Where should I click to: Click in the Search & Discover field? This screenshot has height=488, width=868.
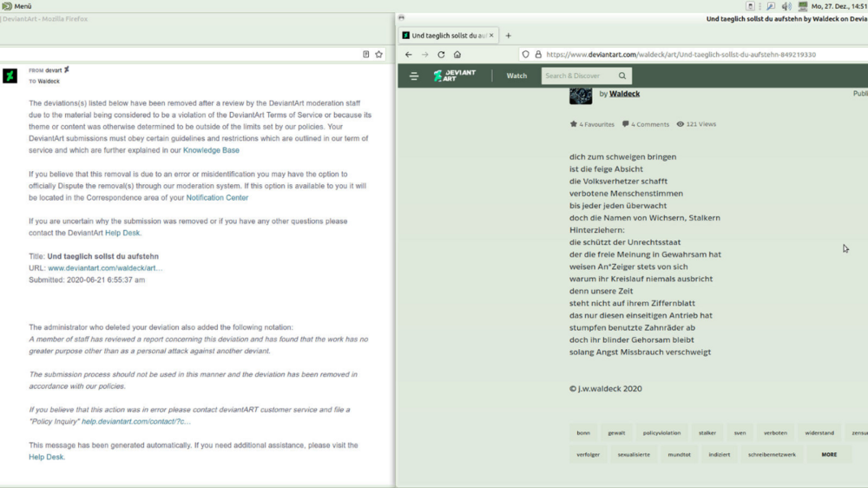pos(577,76)
